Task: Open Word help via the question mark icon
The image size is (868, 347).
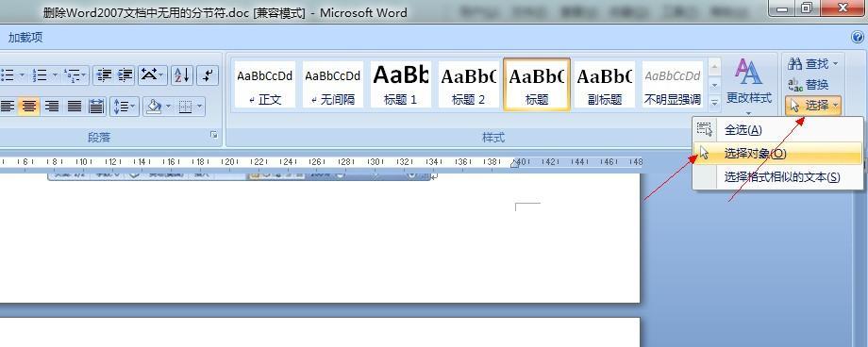Action: [x=858, y=37]
